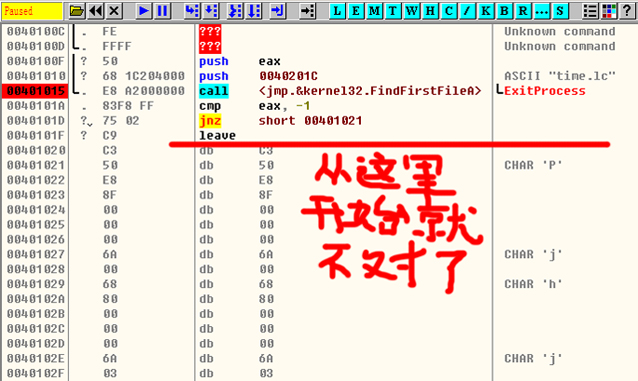Select the push 0040201C instruction

pyautogui.click(x=258, y=76)
